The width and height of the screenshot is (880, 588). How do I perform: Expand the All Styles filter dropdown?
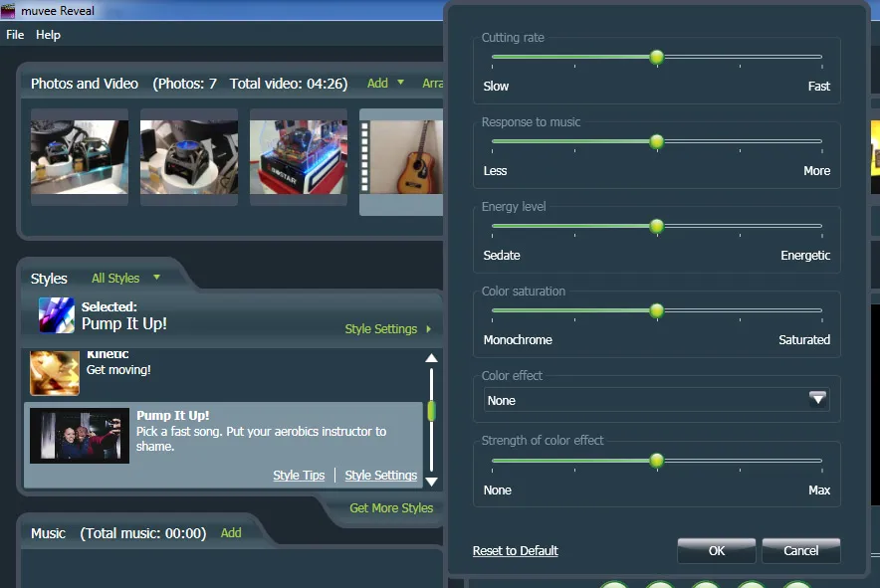[x=156, y=278]
